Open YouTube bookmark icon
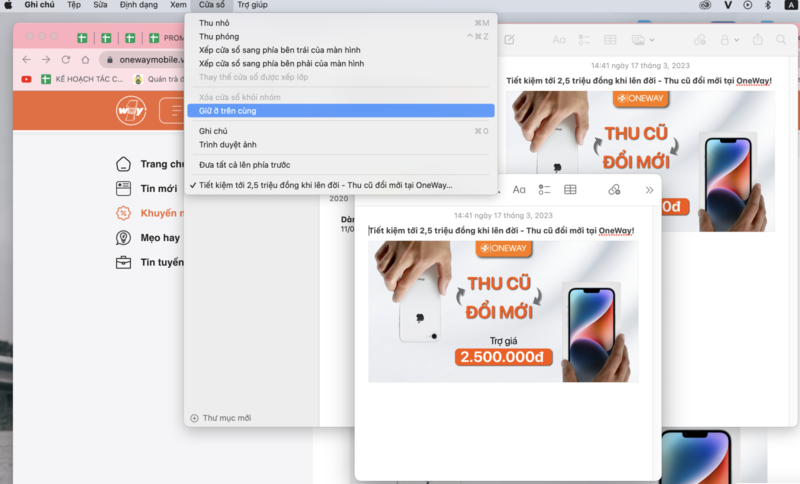 (x=27, y=79)
